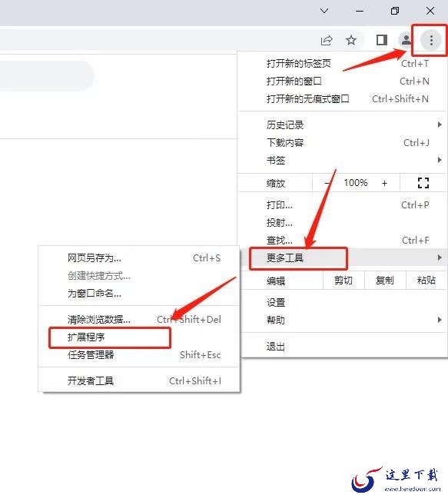This screenshot has width=448, height=495.
Task: Minimize the Chrome window
Action: (x=360, y=11)
